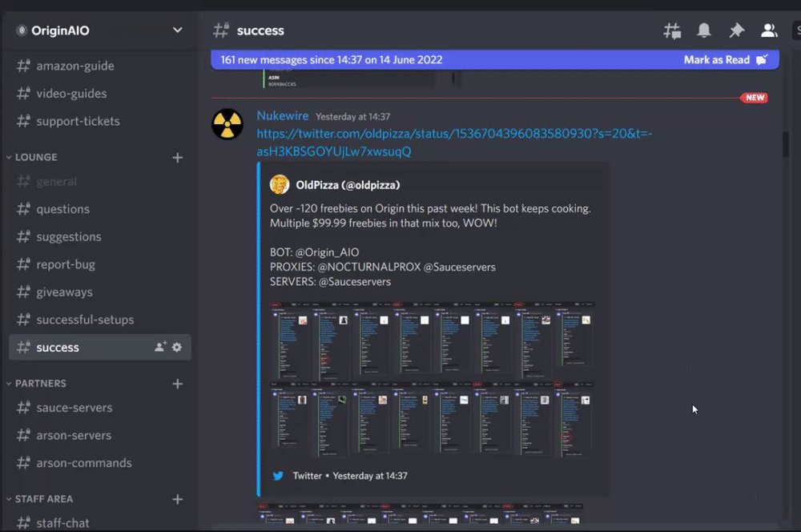The height and width of the screenshot is (532, 801).
Task: Click the OriginAIO server icon
Action: 22,30
